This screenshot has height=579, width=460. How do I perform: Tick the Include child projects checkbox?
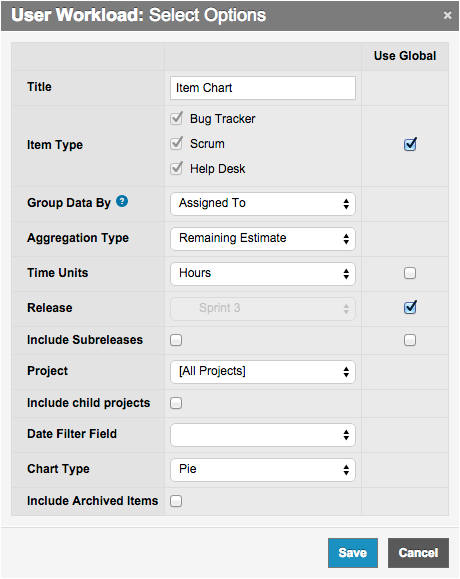(x=176, y=403)
